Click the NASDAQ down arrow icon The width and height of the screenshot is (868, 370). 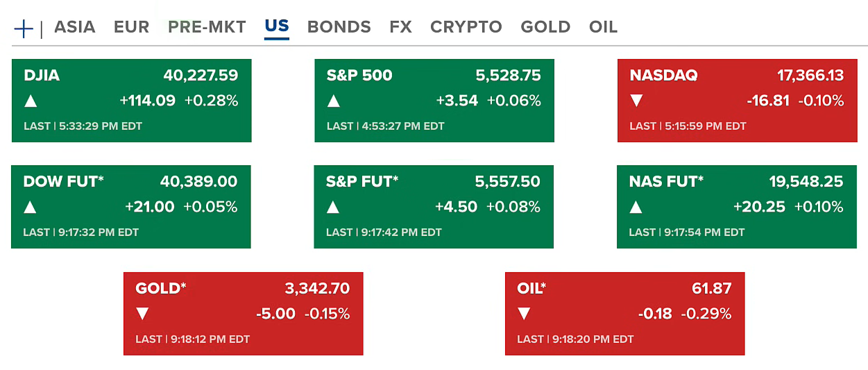tap(637, 101)
